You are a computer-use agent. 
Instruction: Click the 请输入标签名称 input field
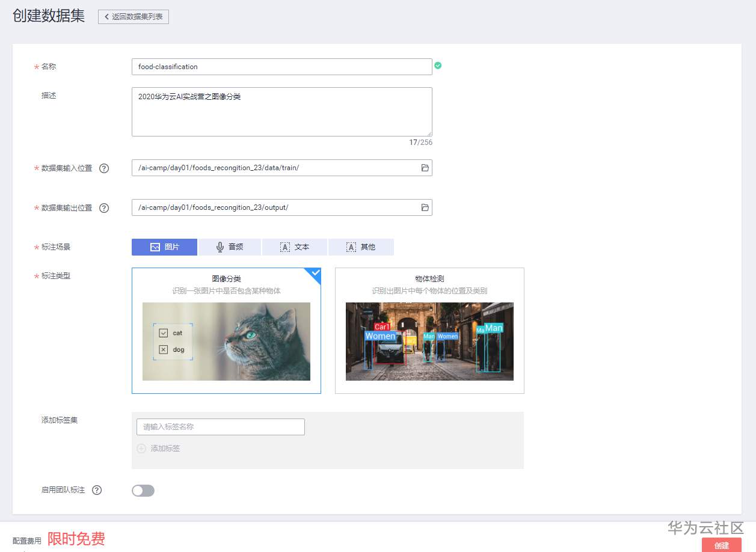click(220, 426)
